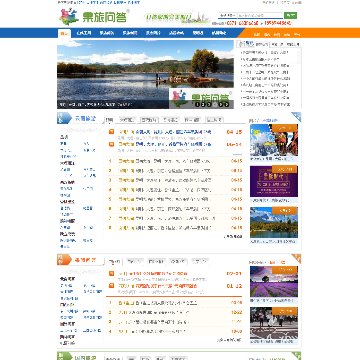This screenshot has width=360, height=360.
Task: Open the search category dropdown beside the search field
Action: point(228,15)
